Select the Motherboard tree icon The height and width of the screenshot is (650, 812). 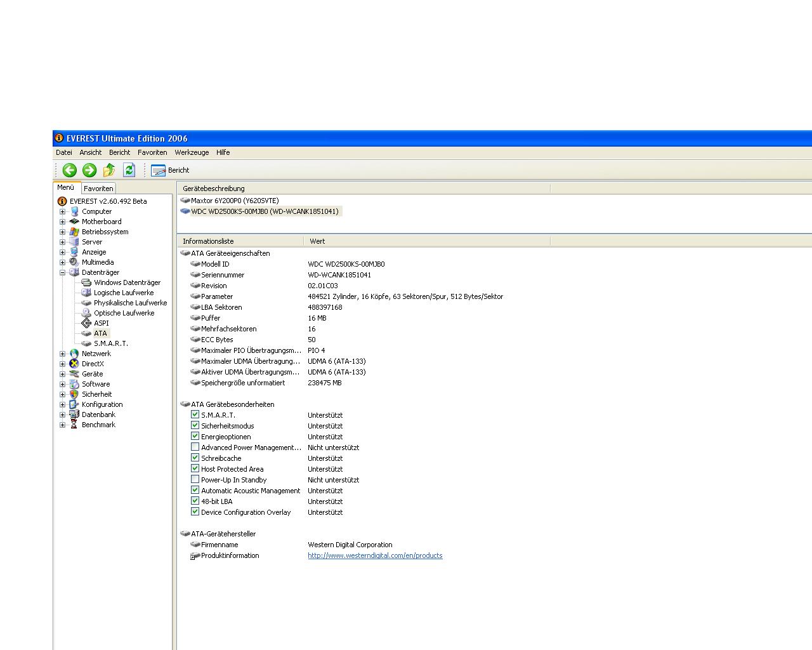(x=74, y=222)
